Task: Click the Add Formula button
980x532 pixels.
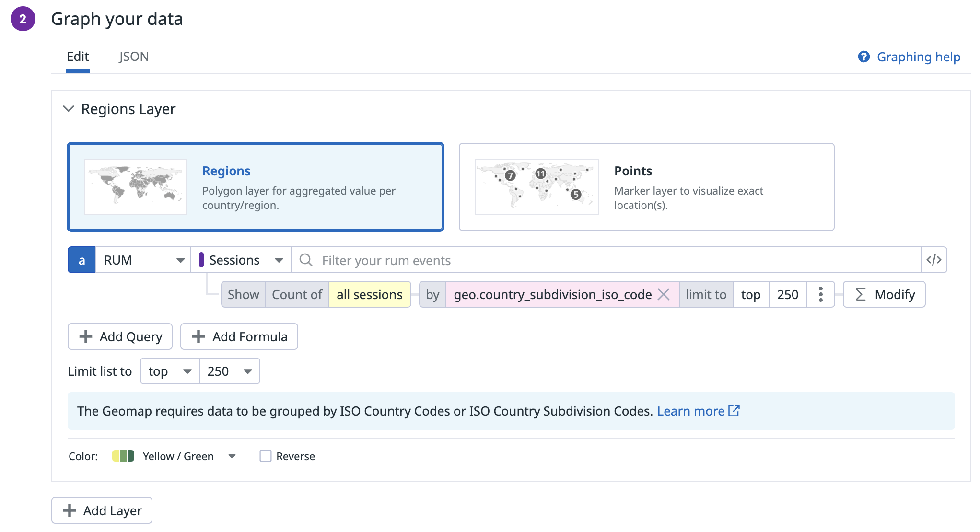Action: pyautogui.click(x=239, y=336)
